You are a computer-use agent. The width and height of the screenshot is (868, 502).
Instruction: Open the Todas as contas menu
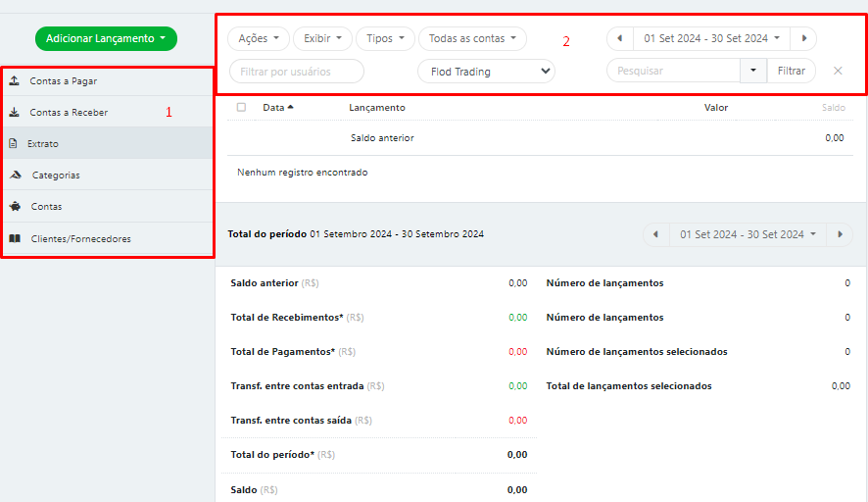click(472, 38)
